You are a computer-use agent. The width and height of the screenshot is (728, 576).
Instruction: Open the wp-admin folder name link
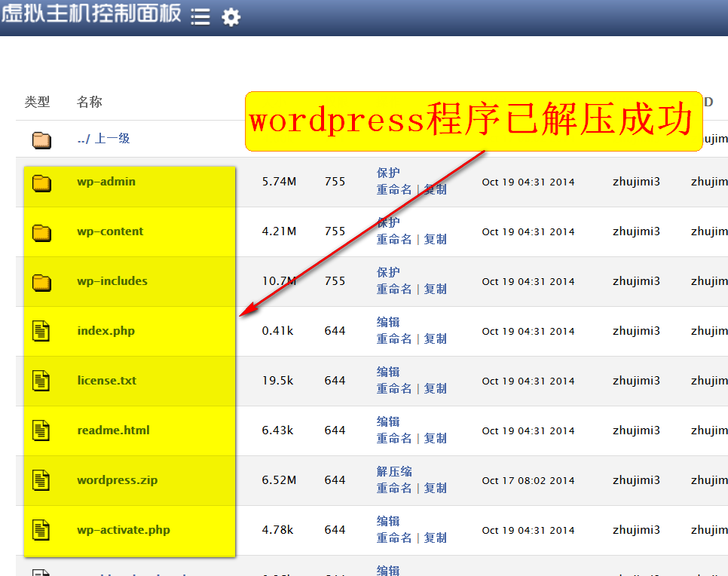[106, 182]
